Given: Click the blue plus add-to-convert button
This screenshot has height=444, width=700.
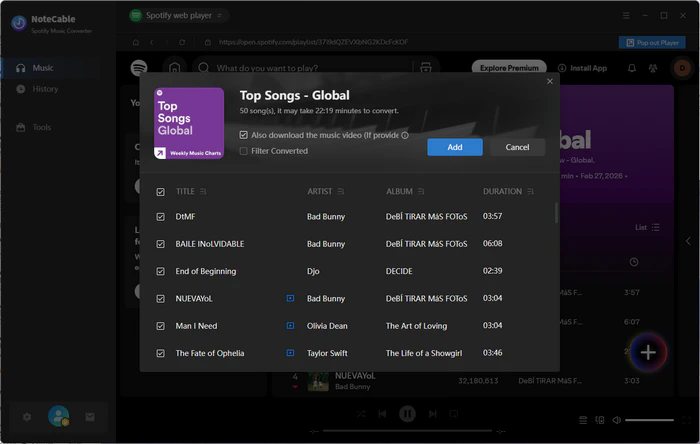Looking at the screenshot, I should pyautogui.click(x=648, y=353).
